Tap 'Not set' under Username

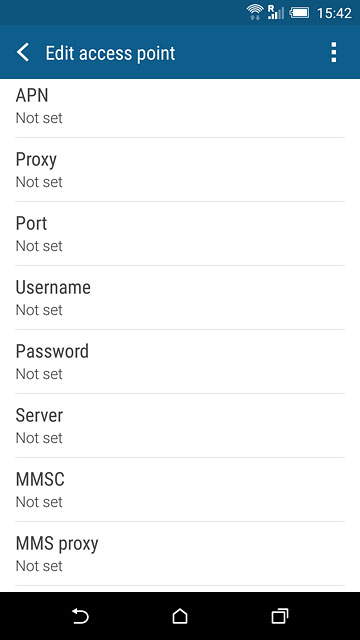click(39, 310)
